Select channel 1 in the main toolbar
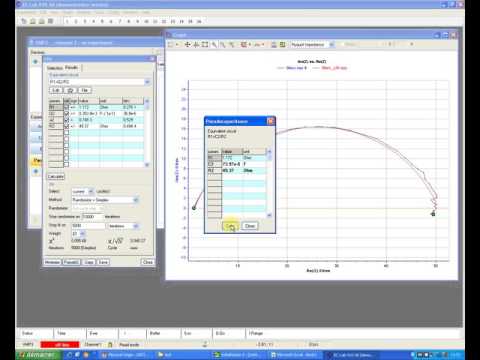 click(67, 21)
